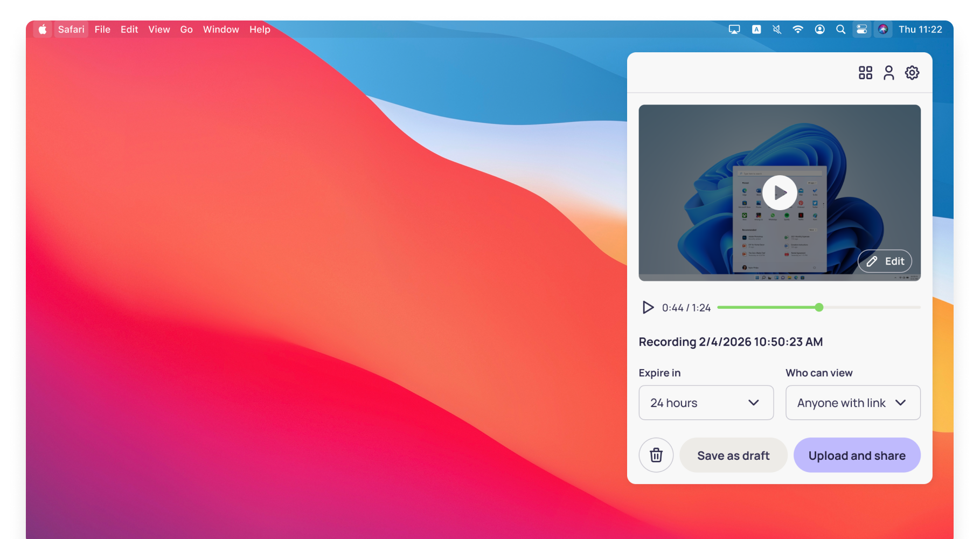Image resolution: width=980 pixels, height=539 pixels.
Task: Click the Siri icon in menu bar
Action: coord(883,30)
